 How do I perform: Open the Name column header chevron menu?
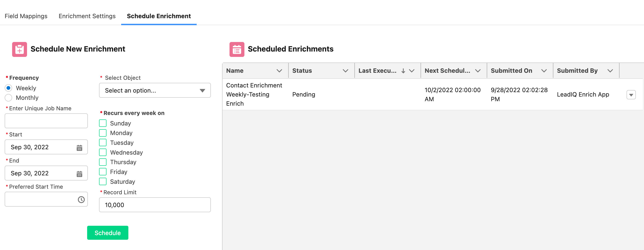click(x=279, y=71)
